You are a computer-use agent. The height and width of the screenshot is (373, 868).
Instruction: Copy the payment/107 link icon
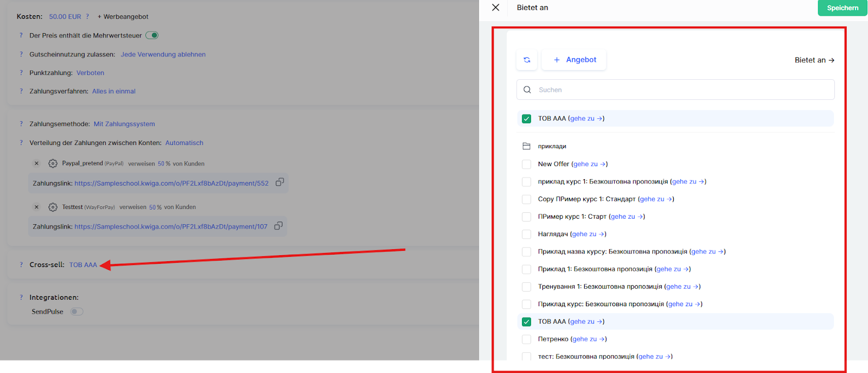click(x=278, y=226)
